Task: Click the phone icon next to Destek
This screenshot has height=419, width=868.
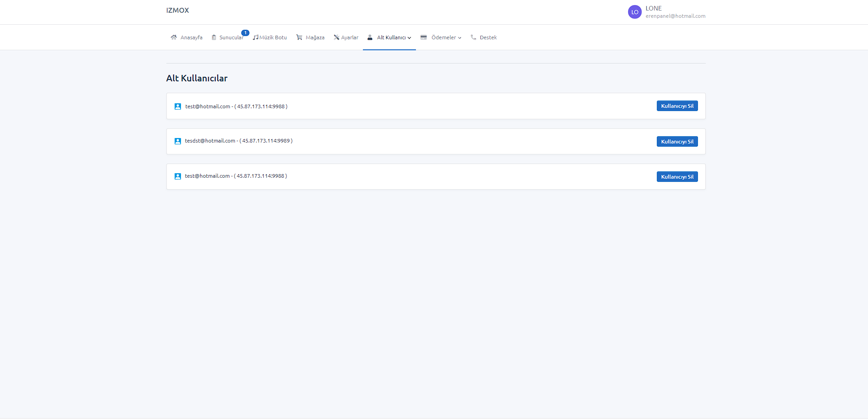Action: coord(474,37)
